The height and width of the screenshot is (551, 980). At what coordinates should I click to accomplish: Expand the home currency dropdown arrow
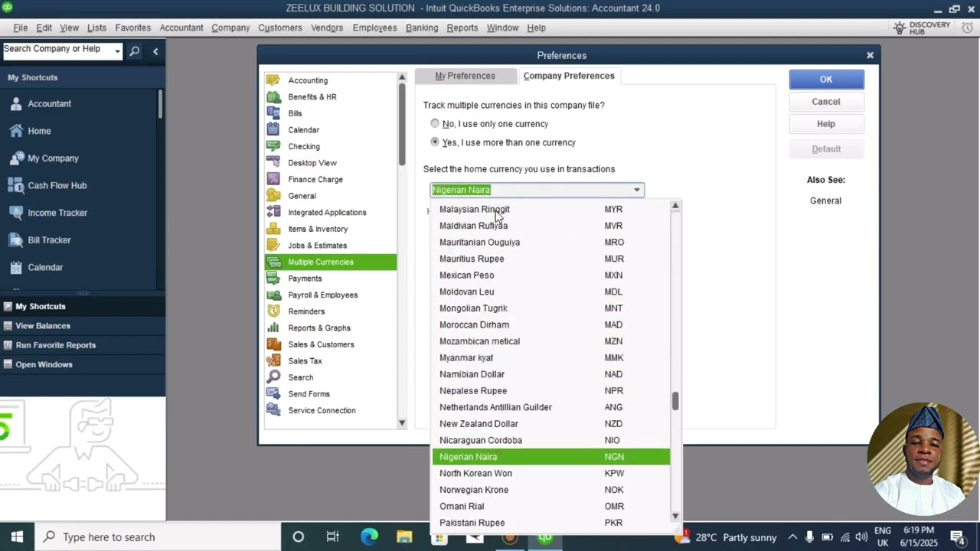click(636, 190)
